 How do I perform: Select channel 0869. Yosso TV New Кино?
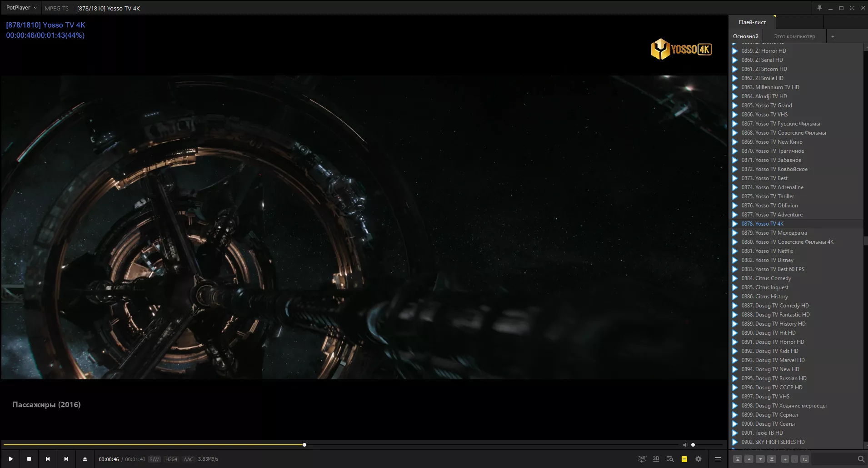tap(797, 142)
